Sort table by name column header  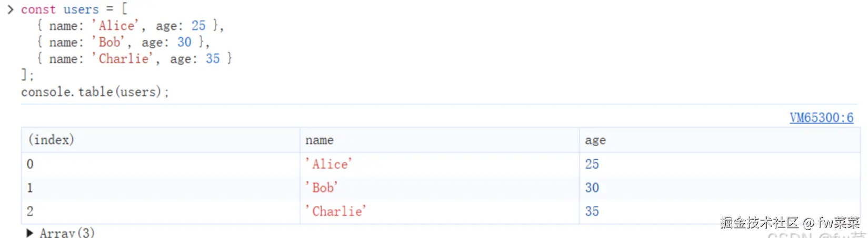tap(319, 140)
